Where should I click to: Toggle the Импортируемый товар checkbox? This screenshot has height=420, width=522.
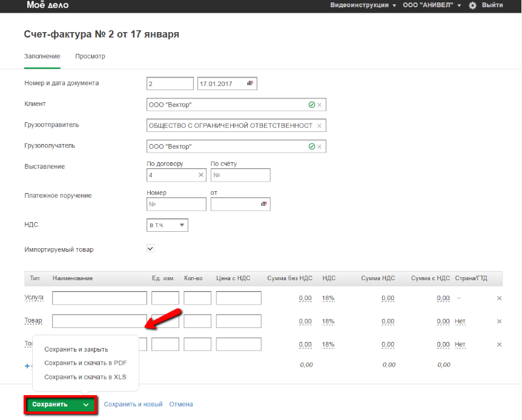(151, 248)
